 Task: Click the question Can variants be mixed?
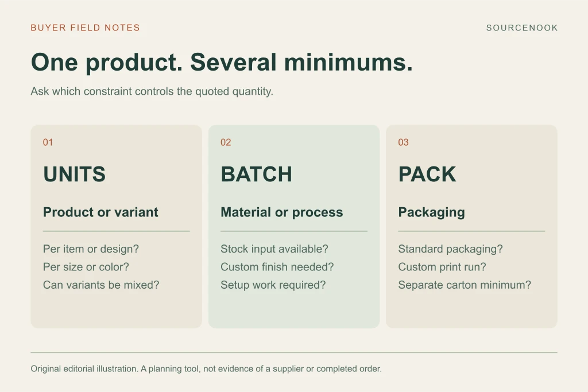pyautogui.click(x=101, y=285)
